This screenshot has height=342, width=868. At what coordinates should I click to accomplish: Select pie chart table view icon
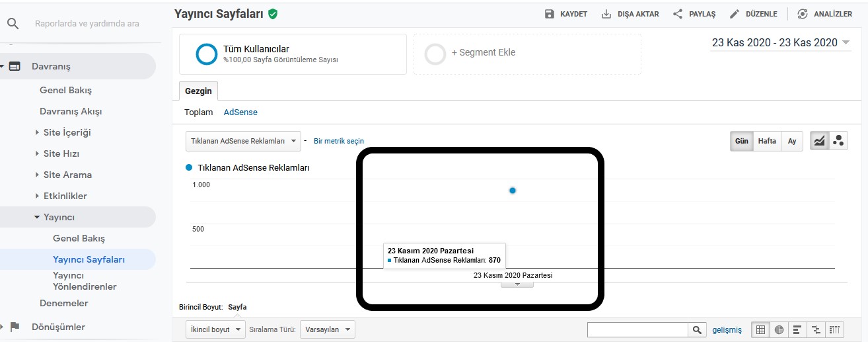coord(779,329)
